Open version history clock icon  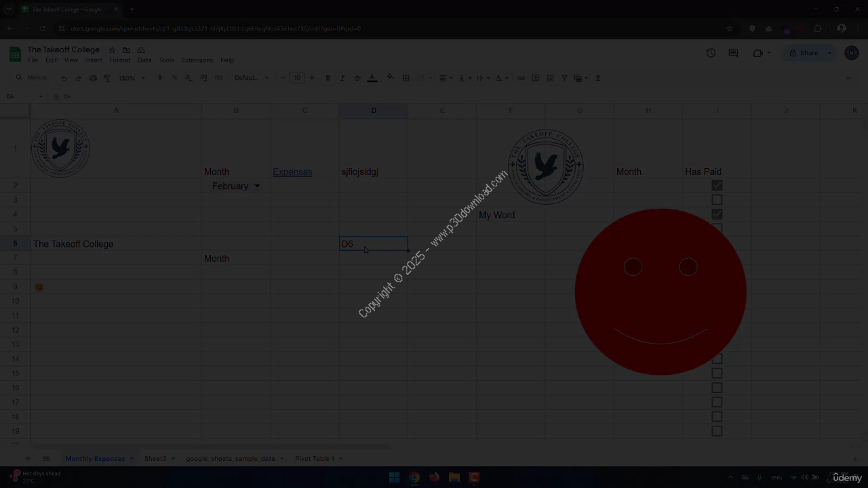pyautogui.click(x=711, y=53)
